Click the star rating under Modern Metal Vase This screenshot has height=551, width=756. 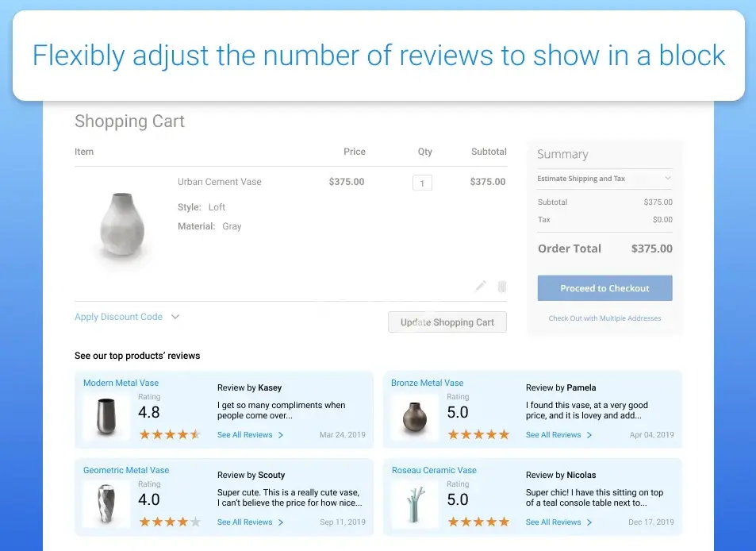tap(170, 434)
